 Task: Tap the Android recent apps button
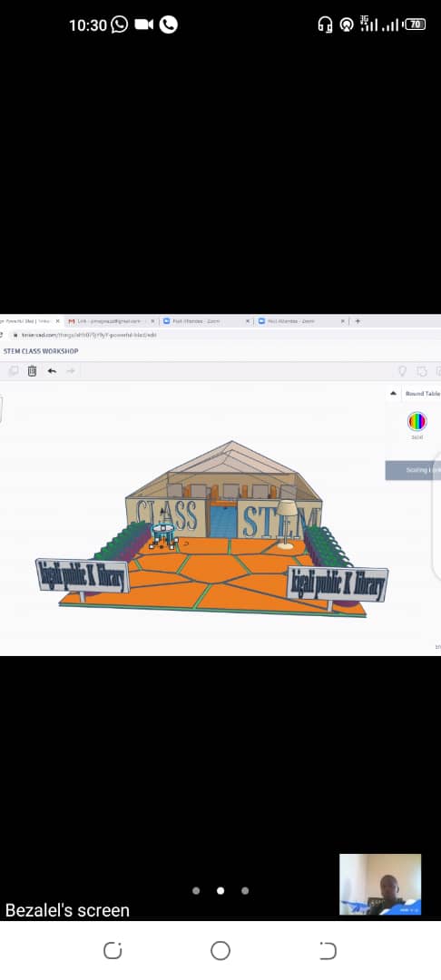[113, 951]
